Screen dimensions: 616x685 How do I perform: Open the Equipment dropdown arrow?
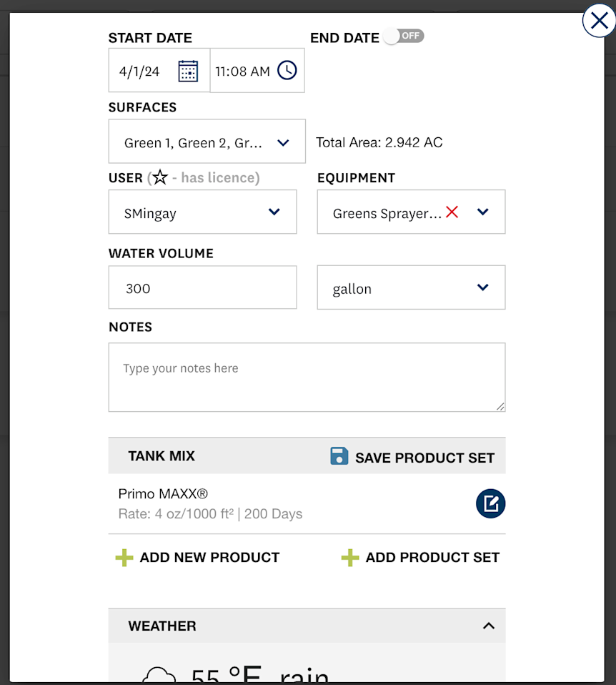pyautogui.click(x=482, y=212)
